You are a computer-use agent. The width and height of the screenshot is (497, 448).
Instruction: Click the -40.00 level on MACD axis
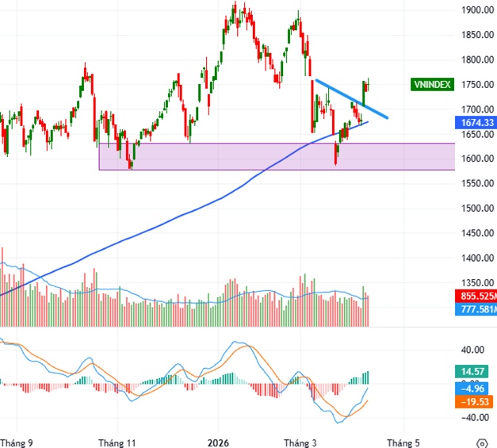472,417
